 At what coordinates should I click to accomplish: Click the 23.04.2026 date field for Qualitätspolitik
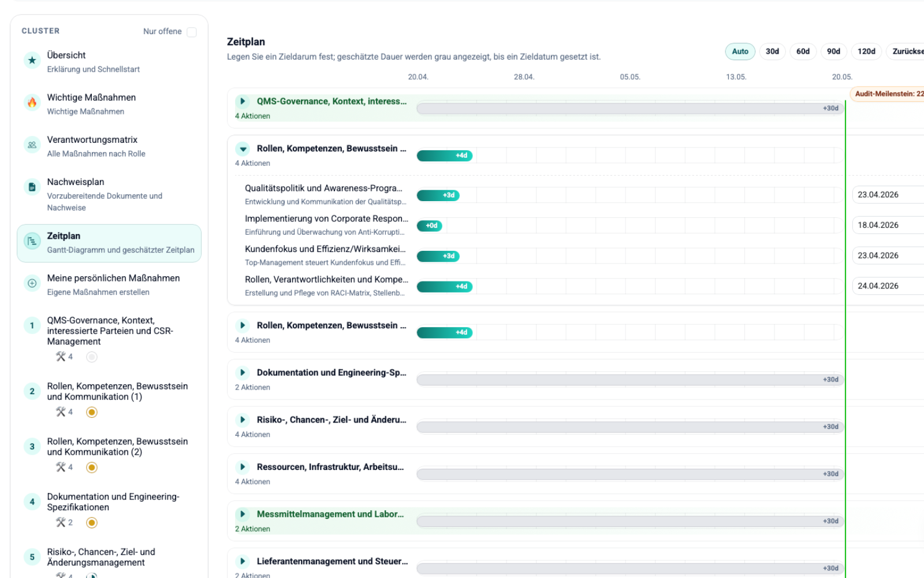(x=886, y=195)
